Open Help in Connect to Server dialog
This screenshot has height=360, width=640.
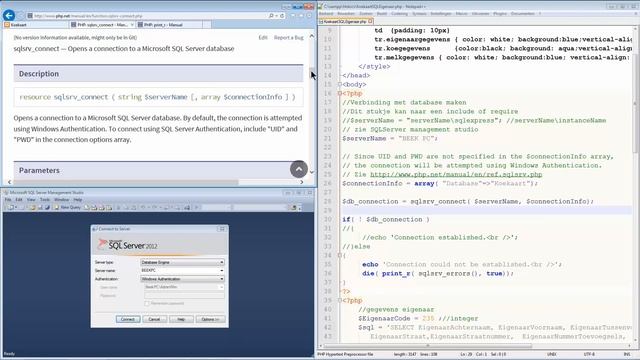tap(181, 319)
